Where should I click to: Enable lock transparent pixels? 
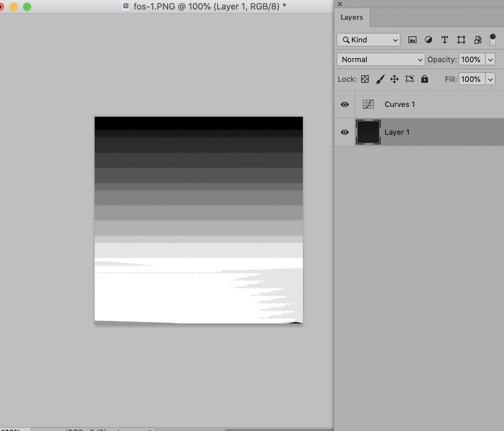pos(365,79)
